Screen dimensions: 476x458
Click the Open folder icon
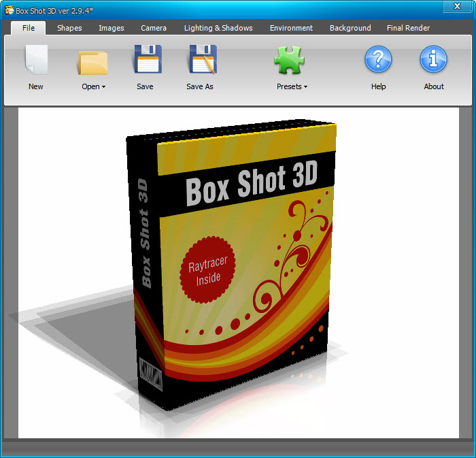(93, 61)
